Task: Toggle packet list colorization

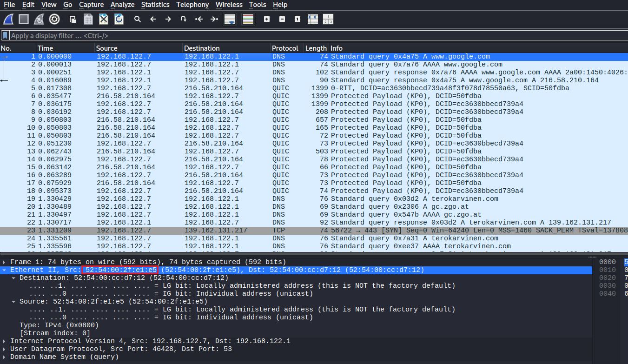Action: pos(248,19)
